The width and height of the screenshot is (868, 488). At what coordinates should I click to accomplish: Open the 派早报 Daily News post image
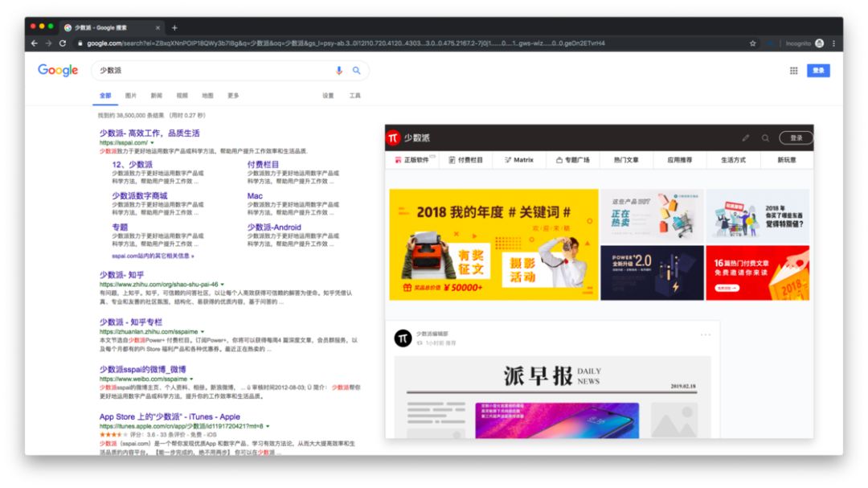tap(552, 398)
